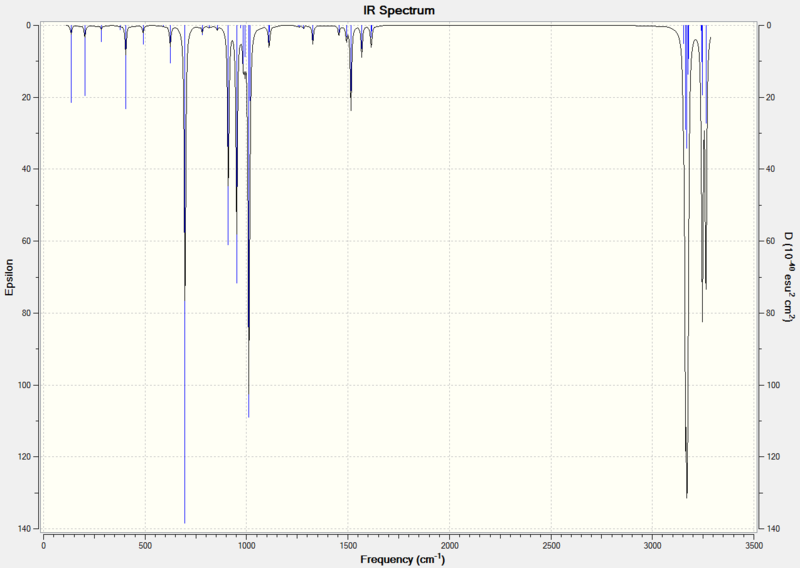The width and height of the screenshot is (800, 568).
Task: Click the 1500 frequency tick label
Action: pos(348,546)
